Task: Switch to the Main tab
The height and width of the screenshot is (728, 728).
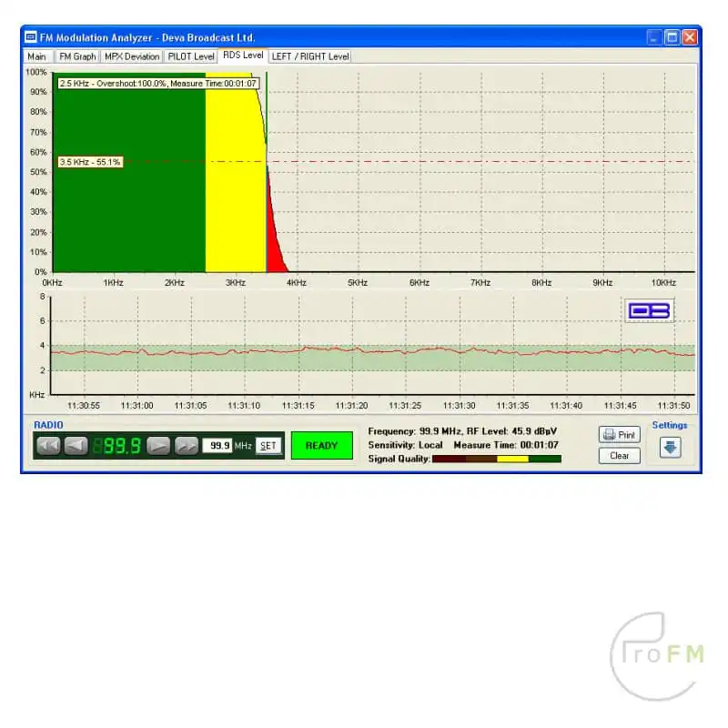Action: coord(36,56)
